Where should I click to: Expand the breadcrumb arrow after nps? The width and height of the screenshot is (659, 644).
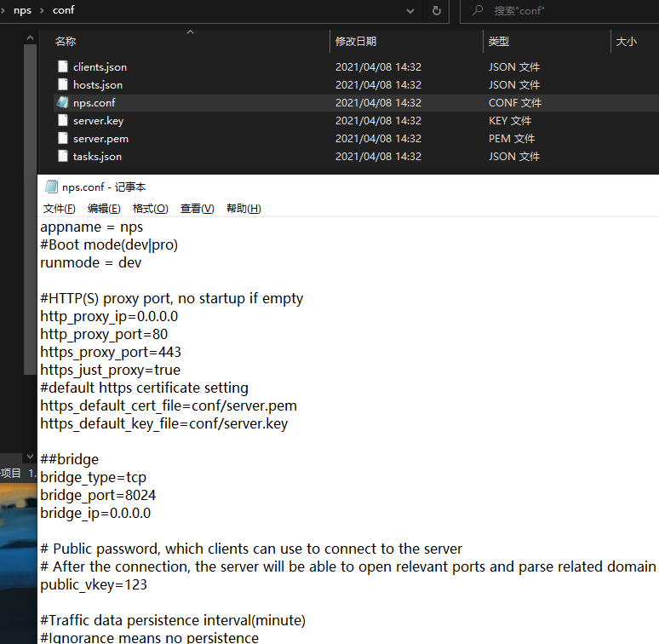[42, 10]
